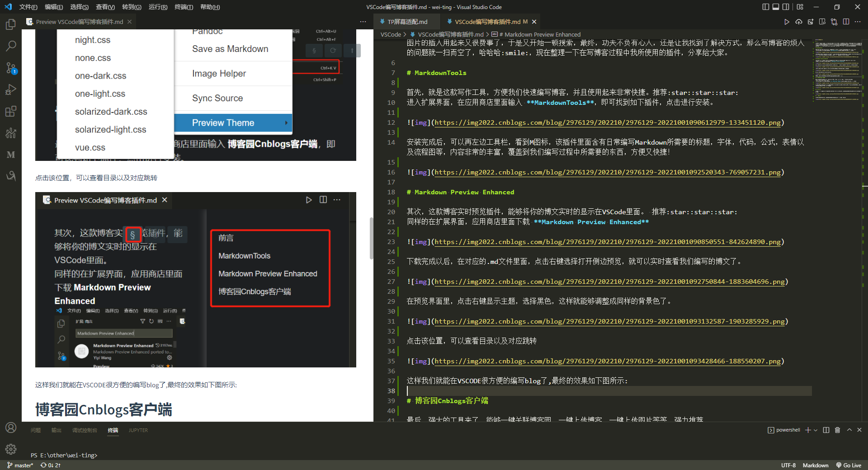Close the VSCode编写博客插件.md editor tab
The image size is (868, 470).
pyautogui.click(x=534, y=22)
